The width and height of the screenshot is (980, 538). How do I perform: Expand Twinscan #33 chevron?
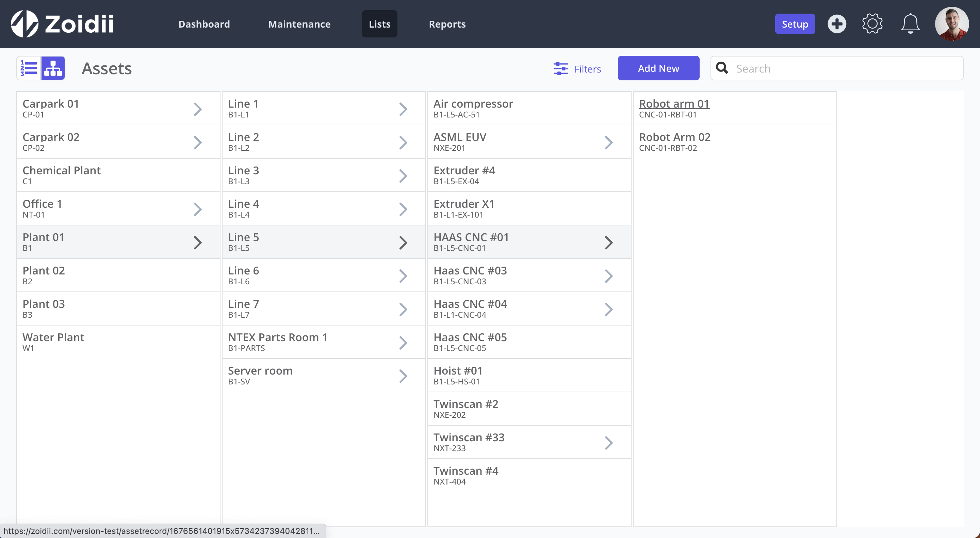point(608,443)
